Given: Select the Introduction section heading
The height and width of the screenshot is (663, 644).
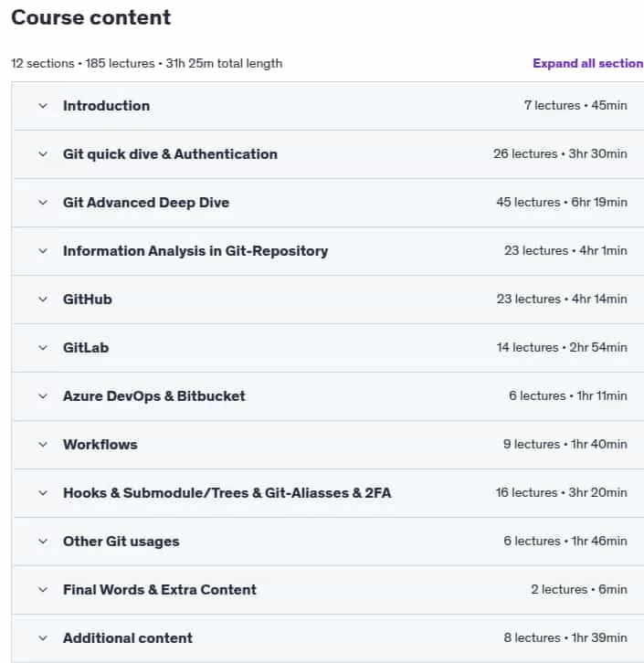Looking at the screenshot, I should [x=106, y=106].
